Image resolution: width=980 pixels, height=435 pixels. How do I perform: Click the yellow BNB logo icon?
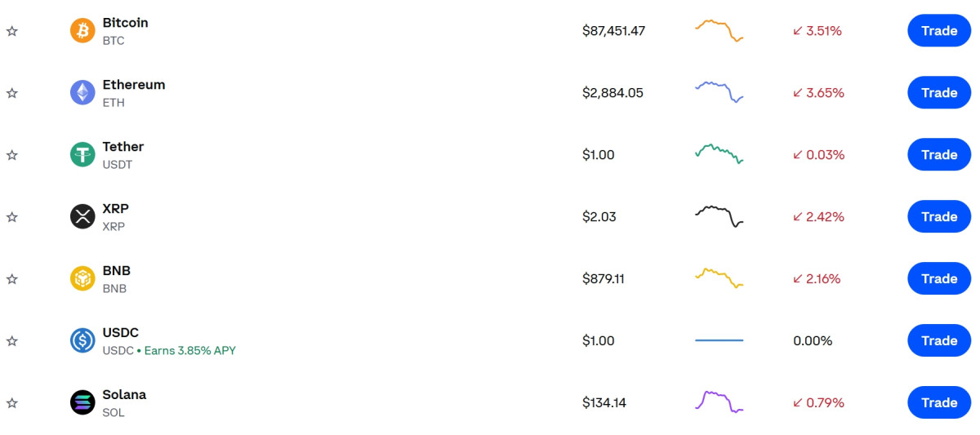pyautogui.click(x=82, y=278)
